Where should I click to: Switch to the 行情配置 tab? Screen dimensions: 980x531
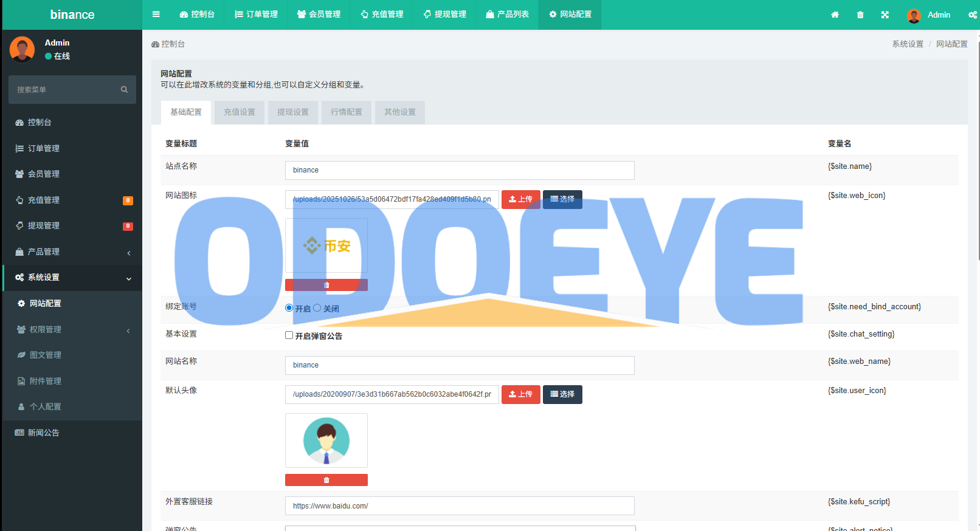(x=347, y=112)
